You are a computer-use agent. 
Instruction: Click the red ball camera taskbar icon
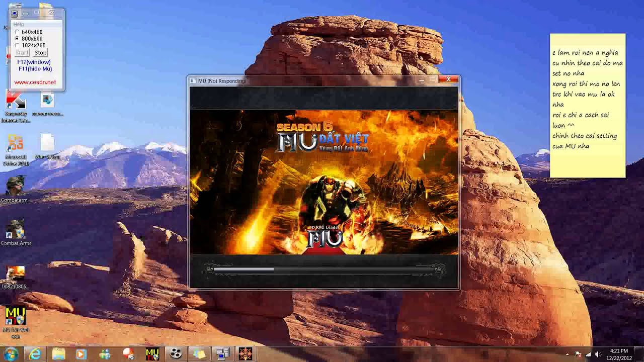point(129,354)
